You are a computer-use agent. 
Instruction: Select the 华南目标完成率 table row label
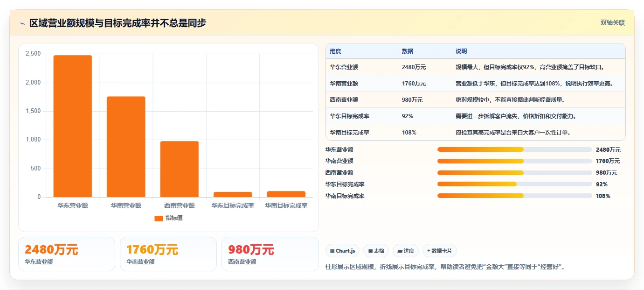(349, 133)
